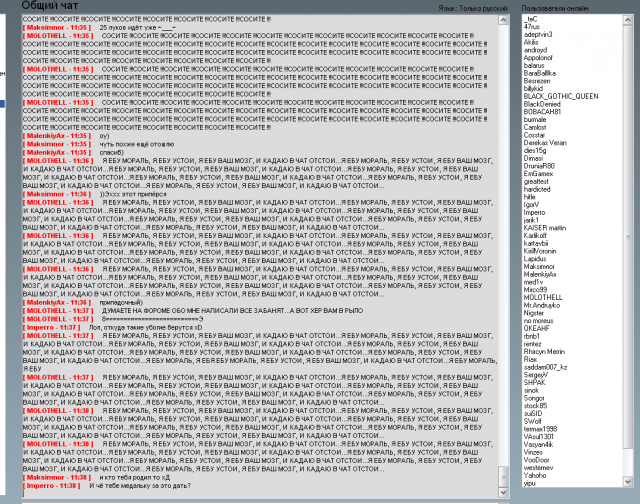Choose Appolonof in online users list

[x=538, y=58]
